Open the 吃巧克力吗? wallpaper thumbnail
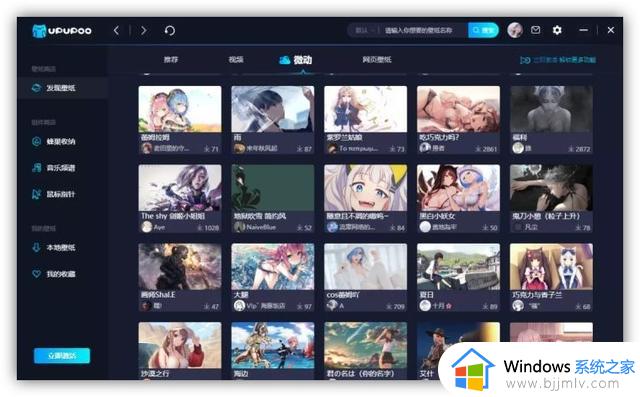This screenshot has height=397, width=640. (x=458, y=109)
